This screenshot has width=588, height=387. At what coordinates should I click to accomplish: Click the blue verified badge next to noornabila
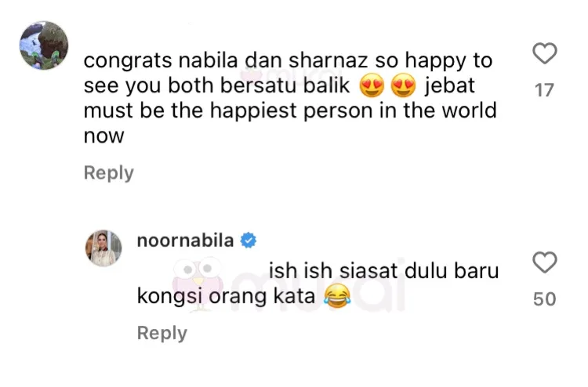pyautogui.click(x=248, y=241)
